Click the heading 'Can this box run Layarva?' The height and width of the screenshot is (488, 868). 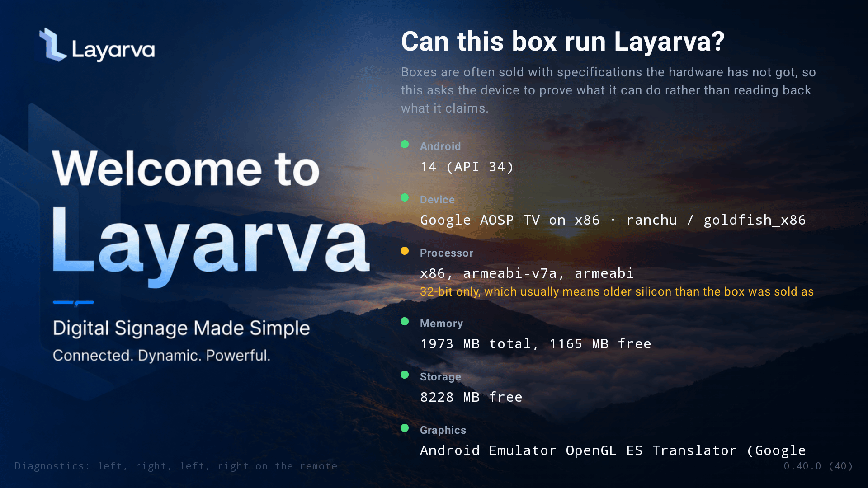[563, 42]
